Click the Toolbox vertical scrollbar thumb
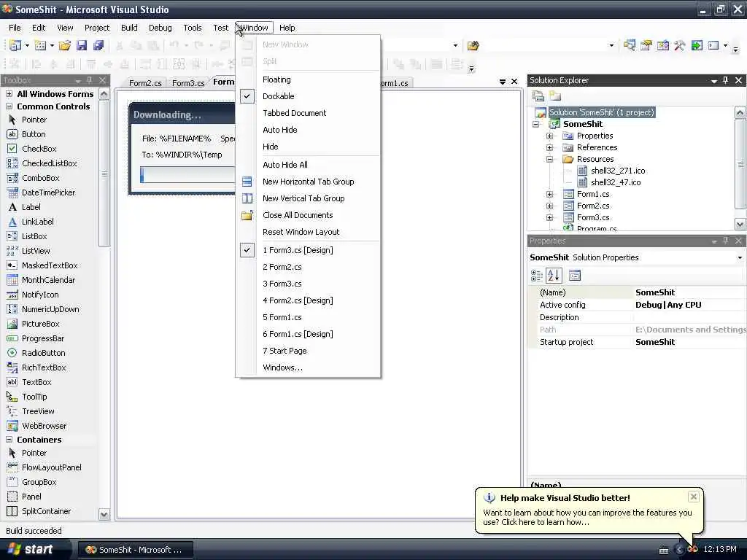The image size is (747, 560). click(104, 174)
